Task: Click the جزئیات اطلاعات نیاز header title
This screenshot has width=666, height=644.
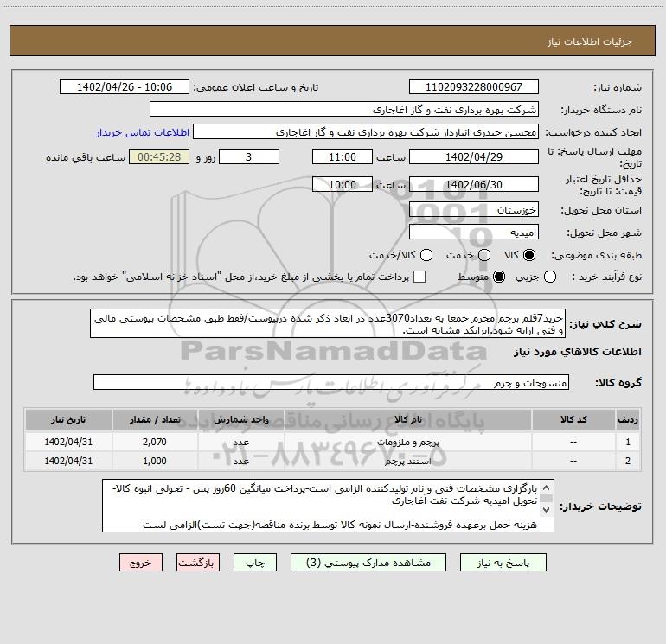Action: pos(590,41)
